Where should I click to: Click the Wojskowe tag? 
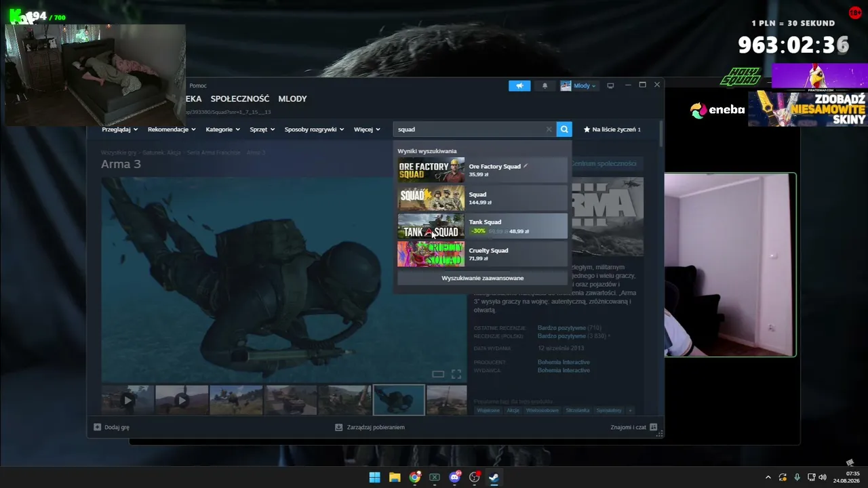tap(489, 411)
